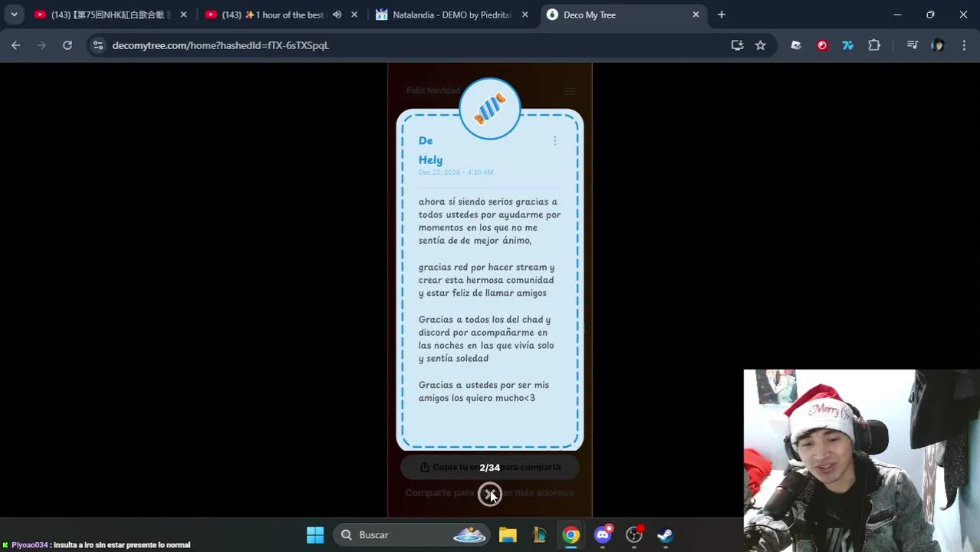The image size is (980, 552).
Task: Open the hamburger menu of Deco My Tree
Action: (570, 91)
